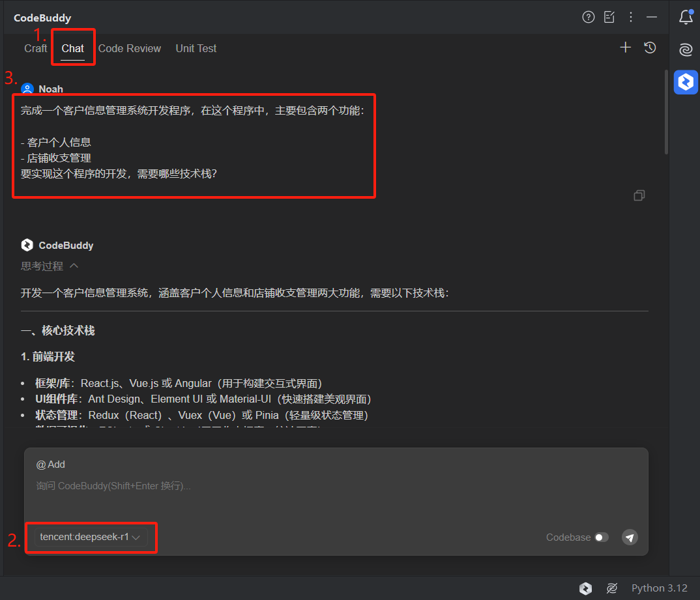
Task: Minimize the CodeBuddy panel
Action: click(651, 17)
